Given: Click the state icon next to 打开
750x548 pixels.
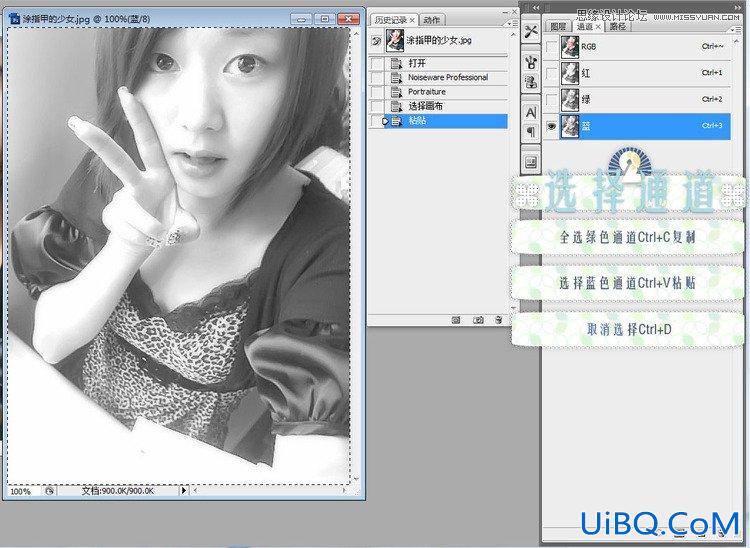Looking at the screenshot, I should 397,63.
